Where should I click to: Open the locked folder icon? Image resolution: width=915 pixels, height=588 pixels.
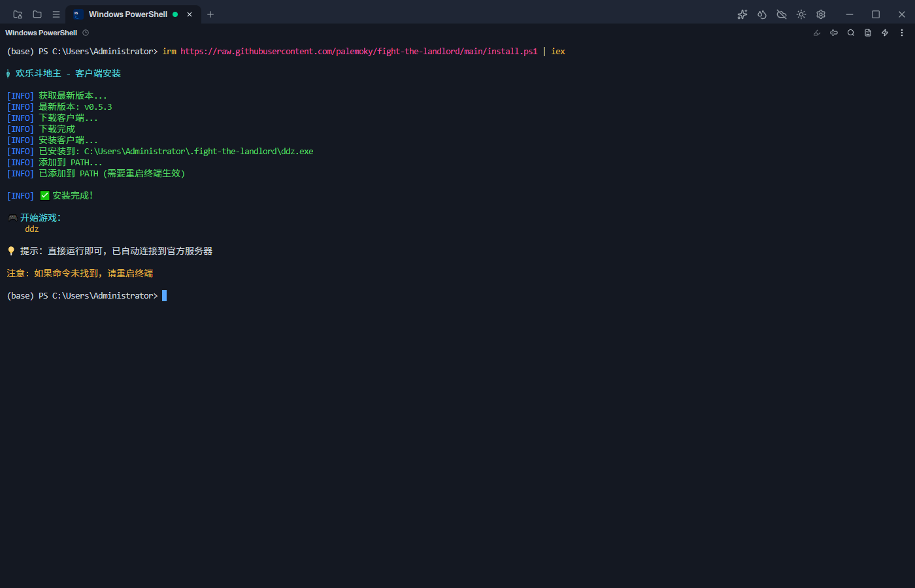pos(18,14)
